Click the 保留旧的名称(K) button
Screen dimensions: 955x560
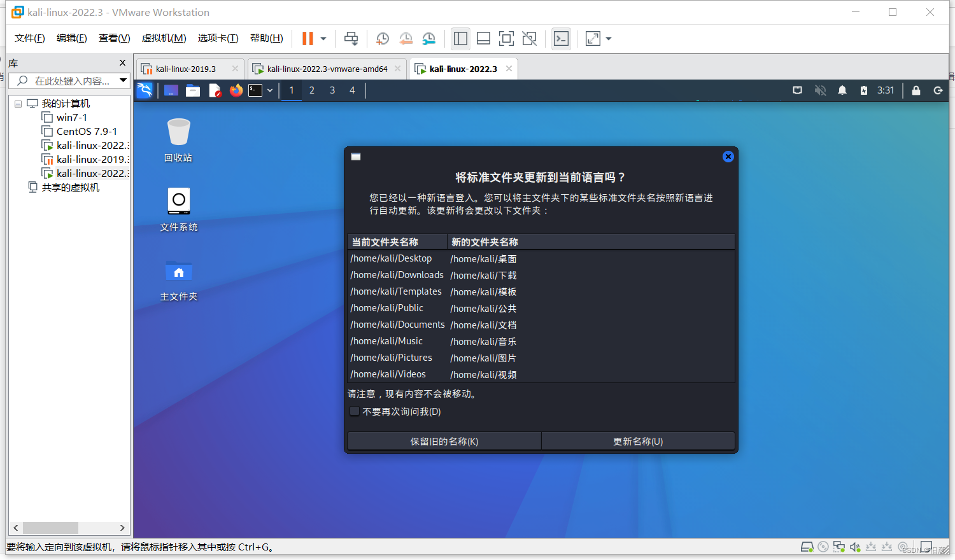click(444, 441)
